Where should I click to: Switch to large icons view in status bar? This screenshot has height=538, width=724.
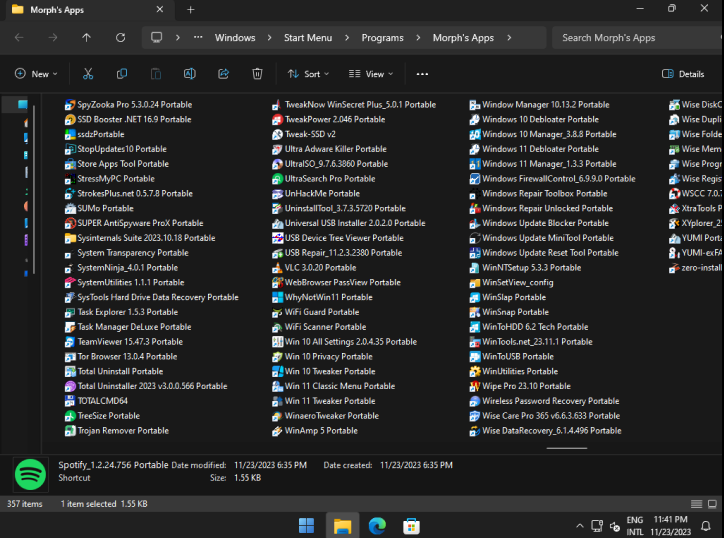(x=712, y=504)
